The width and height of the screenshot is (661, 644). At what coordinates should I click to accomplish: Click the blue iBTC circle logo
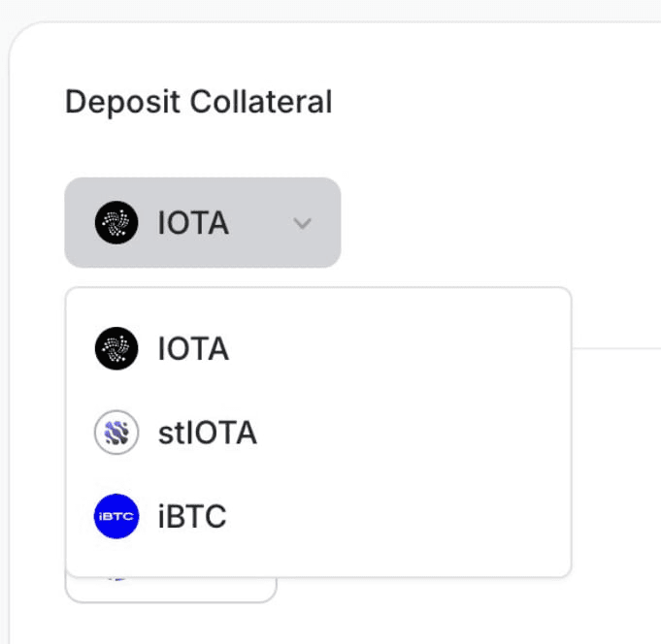tap(116, 516)
